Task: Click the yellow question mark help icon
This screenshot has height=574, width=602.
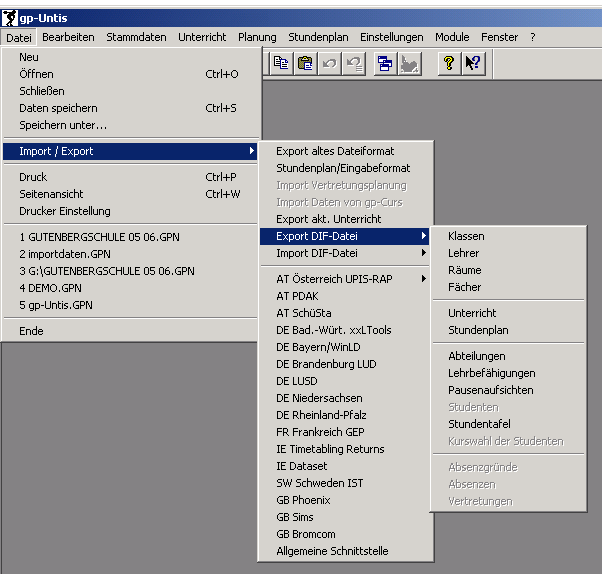Action: tap(449, 63)
